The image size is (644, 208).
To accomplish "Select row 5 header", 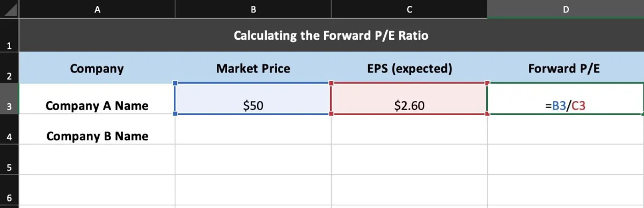I will 9,160.
